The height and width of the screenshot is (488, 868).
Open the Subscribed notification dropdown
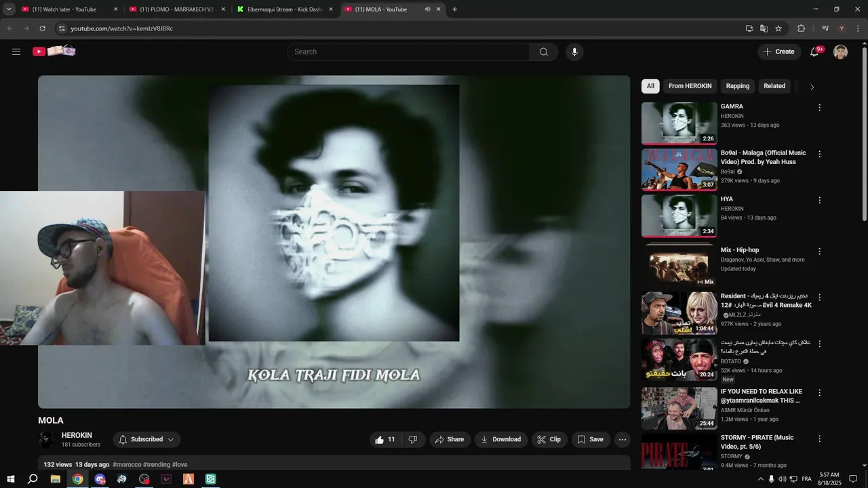point(146,439)
